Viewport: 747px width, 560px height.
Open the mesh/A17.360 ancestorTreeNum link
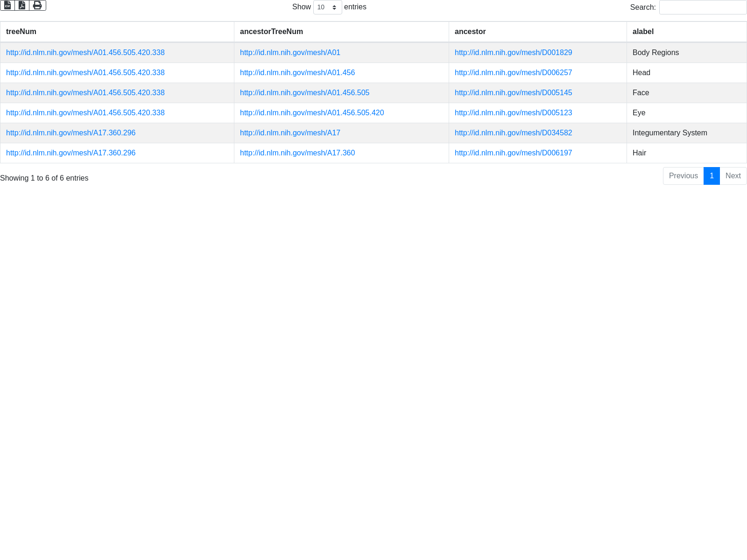(297, 153)
